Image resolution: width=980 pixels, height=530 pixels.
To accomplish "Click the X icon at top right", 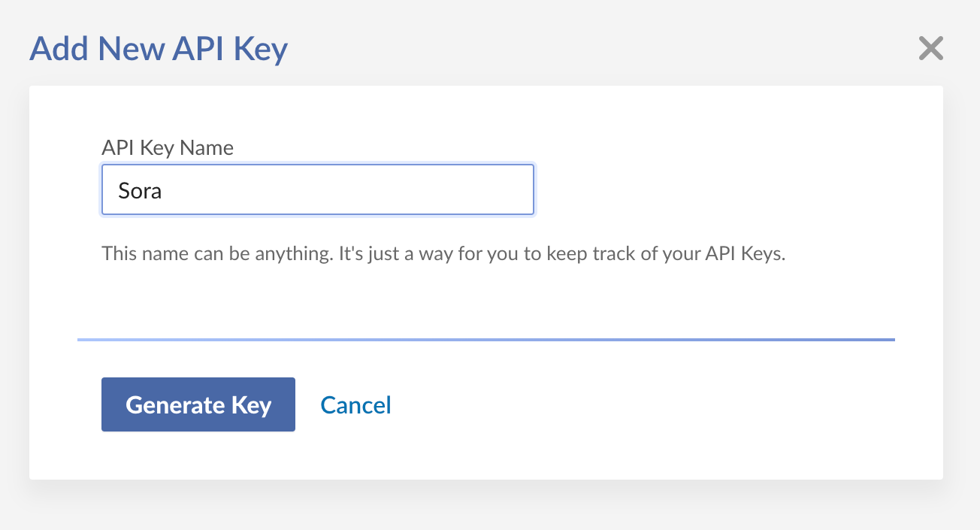I will pyautogui.click(x=930, y=49).
